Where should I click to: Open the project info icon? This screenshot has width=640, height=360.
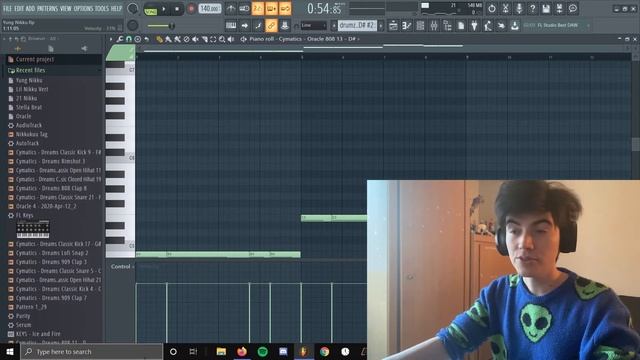(x=461, y=26)
